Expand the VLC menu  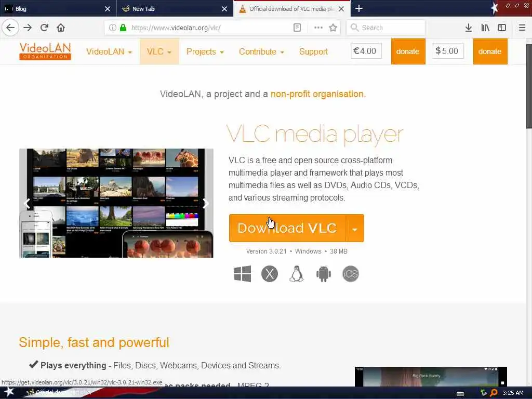point(159,51)
